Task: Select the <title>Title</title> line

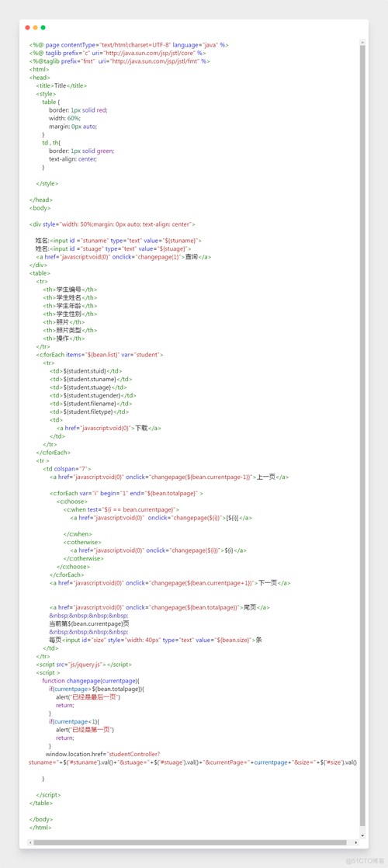Action: click(x=61, y=85)
